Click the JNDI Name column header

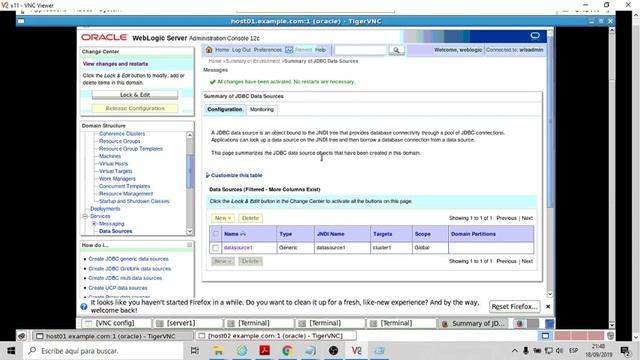(x=331, y=234)
